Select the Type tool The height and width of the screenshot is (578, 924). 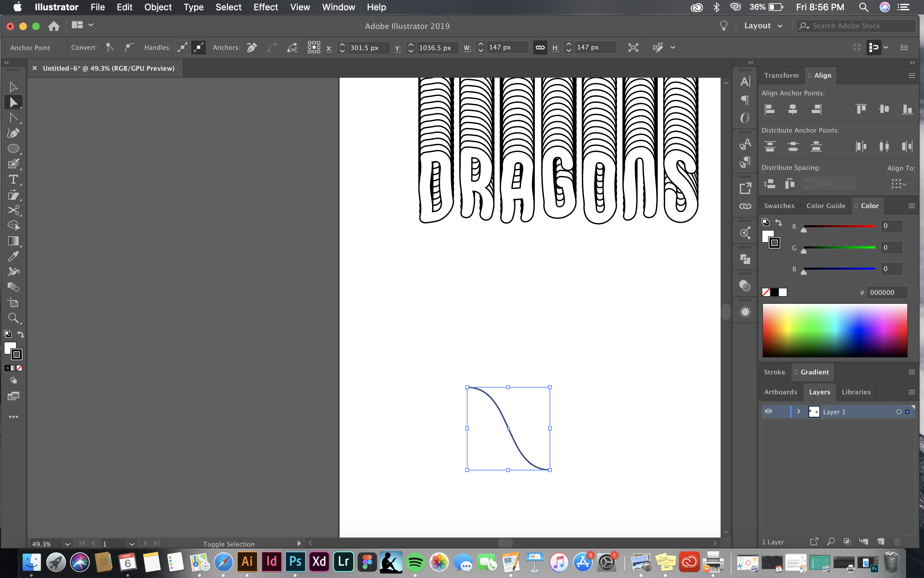pyautogui.click(x=13, y=179)
